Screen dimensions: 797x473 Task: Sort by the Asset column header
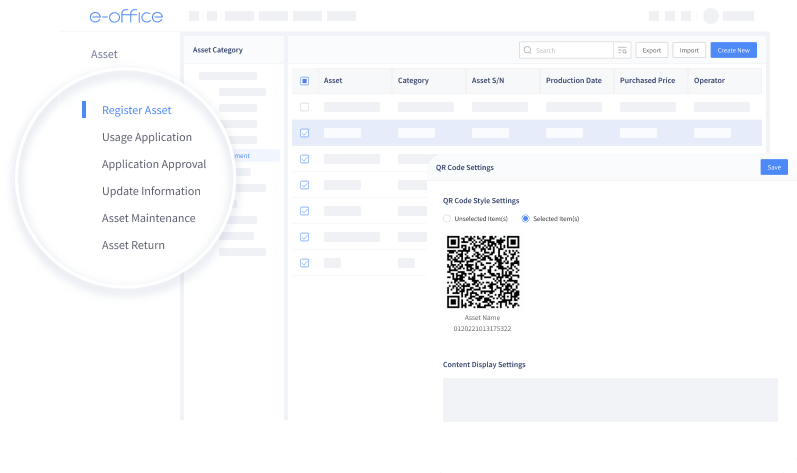point(333,80)
